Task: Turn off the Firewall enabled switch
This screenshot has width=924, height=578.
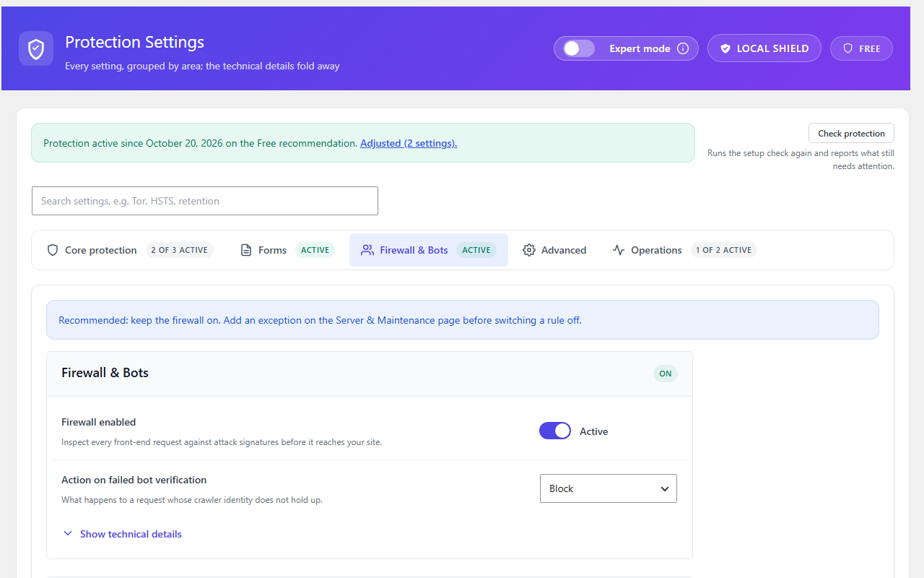Action: point(555,431)
